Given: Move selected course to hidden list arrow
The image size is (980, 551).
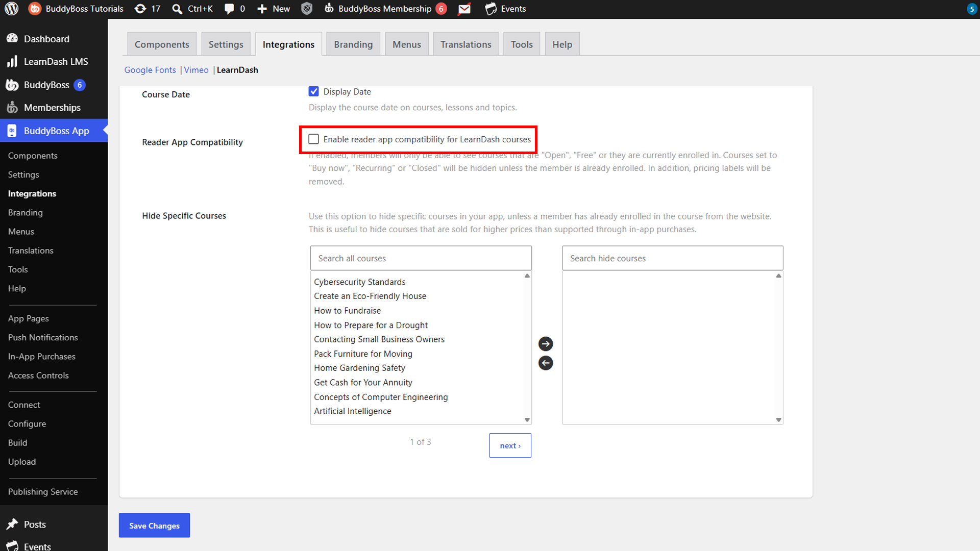Looking at the screenshot, I should click(x=546, y=344).
